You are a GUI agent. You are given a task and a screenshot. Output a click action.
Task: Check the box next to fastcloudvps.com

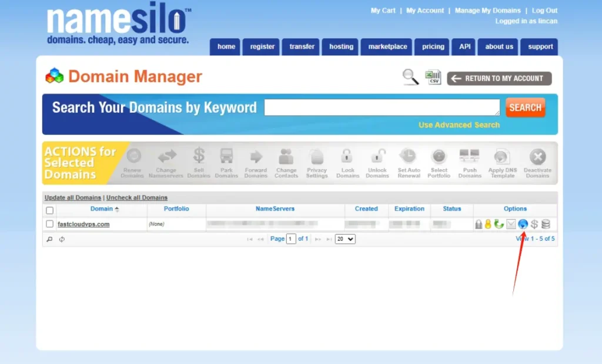point(49,224)
